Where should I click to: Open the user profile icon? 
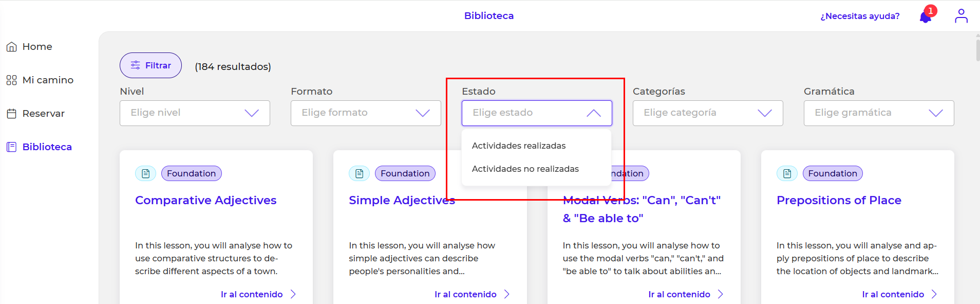(961, 16)
